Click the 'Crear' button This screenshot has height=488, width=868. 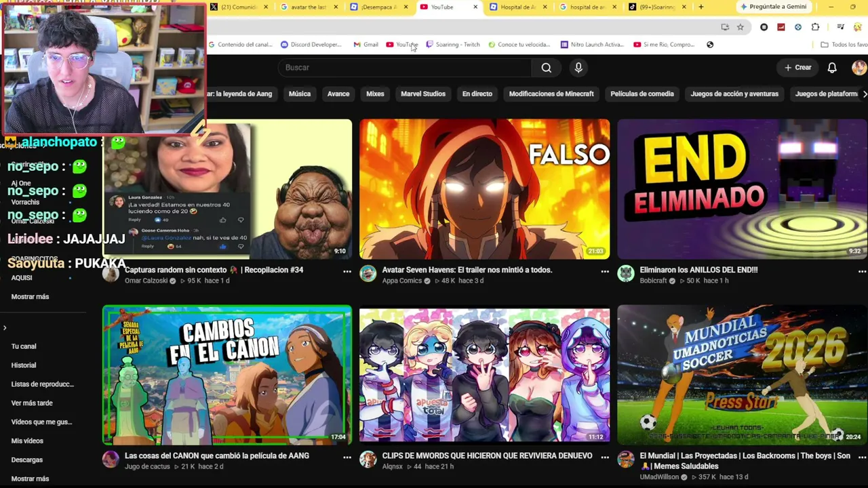coord(798,68)
